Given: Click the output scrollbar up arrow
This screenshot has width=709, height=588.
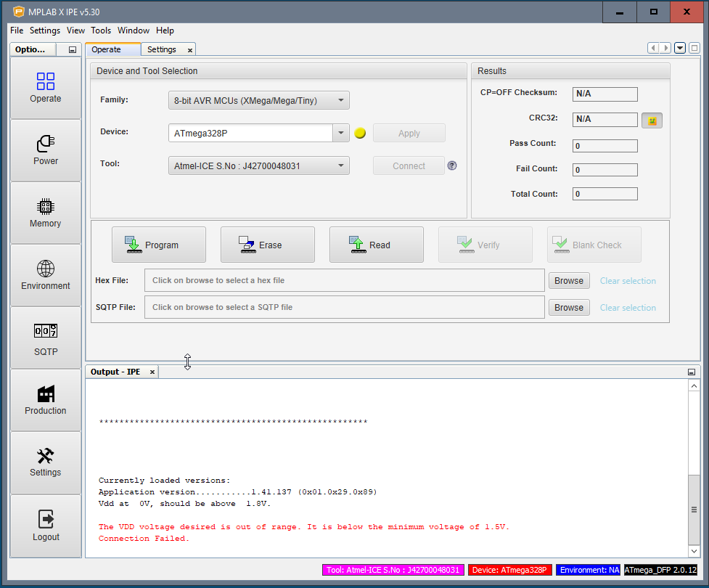Looking at the screenshot, I should click(x=694, y=385).
